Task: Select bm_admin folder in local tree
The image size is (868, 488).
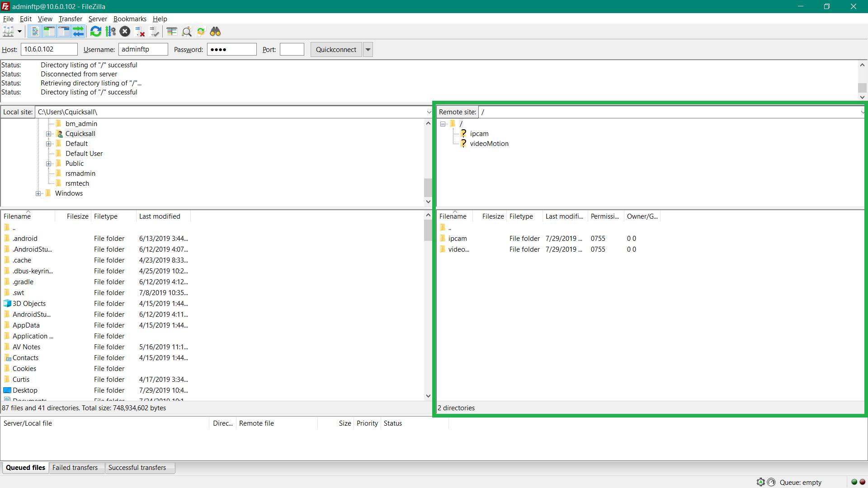Action: (x=81, y=124)
